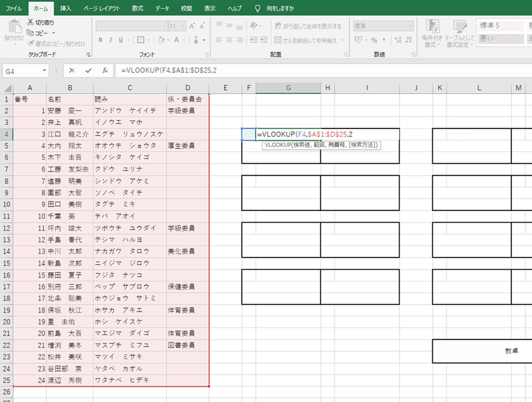Decrease font size with small A icon

(x=203, y=26)
